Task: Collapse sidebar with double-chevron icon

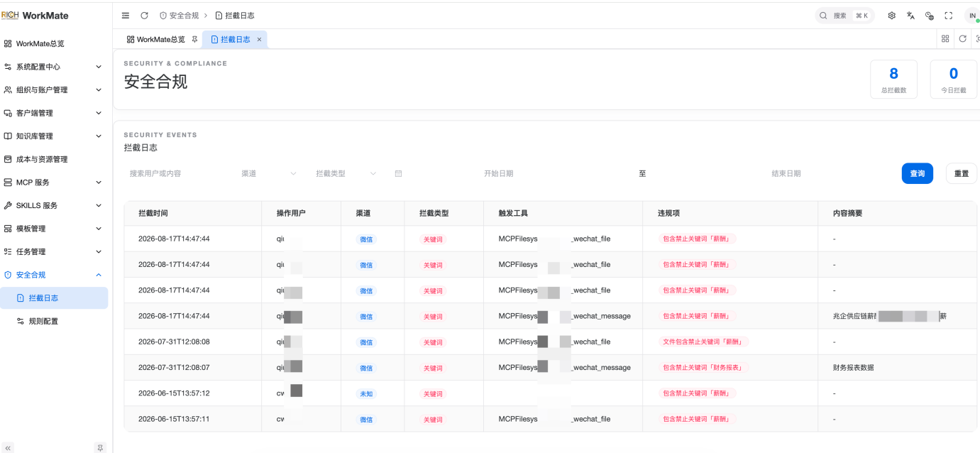Action: [x=9, y=448]
